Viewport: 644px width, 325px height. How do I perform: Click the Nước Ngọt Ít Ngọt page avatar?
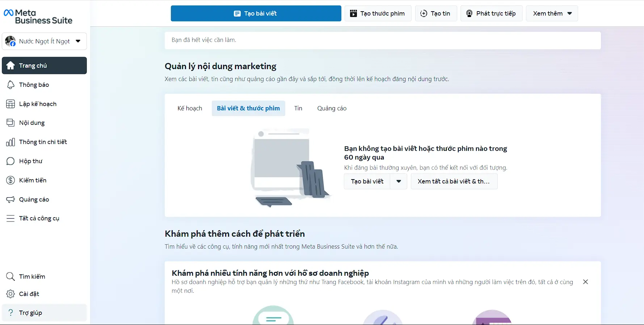click(10, 41)
